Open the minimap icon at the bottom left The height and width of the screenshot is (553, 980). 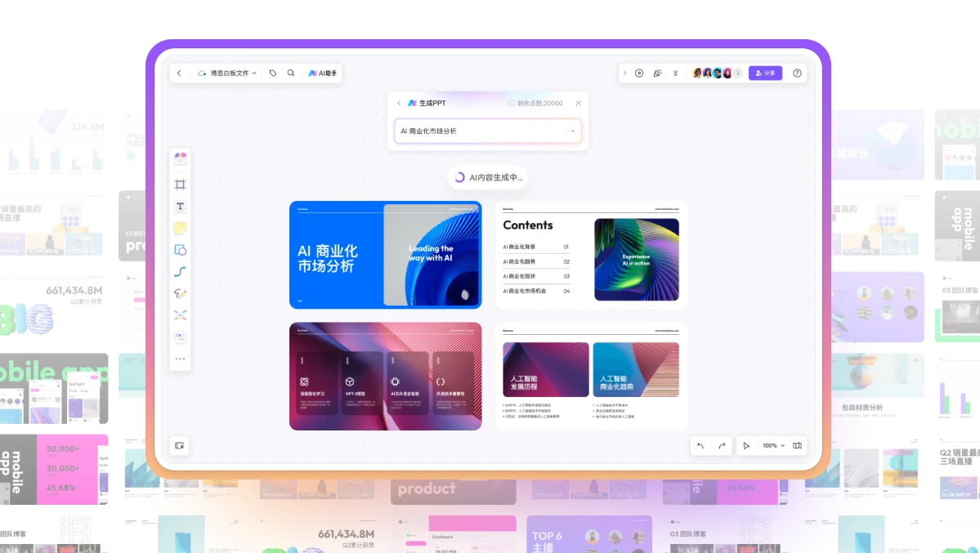180,445
